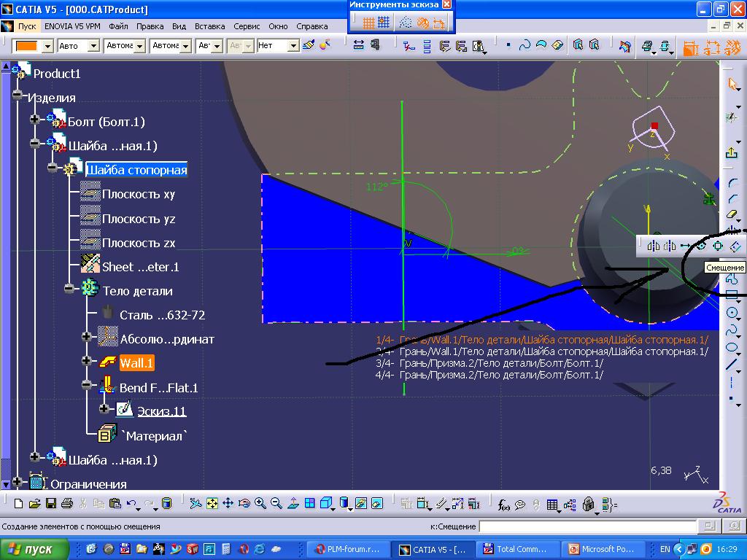This screenshot has width=747, height=560.
Task: Open the Пуск menu in menu bar
Action: (27, 26)
